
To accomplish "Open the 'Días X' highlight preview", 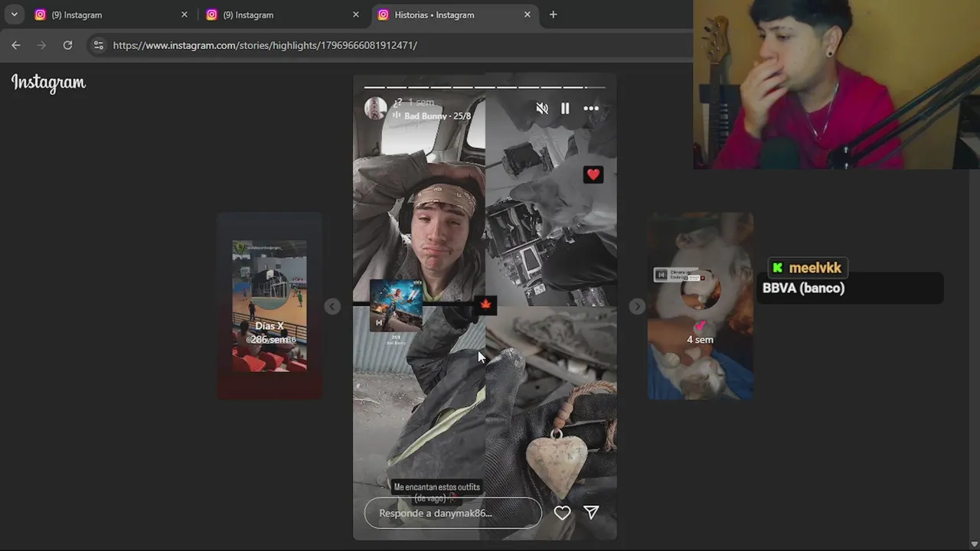I will pyautogui.click(x=269, y=306).
